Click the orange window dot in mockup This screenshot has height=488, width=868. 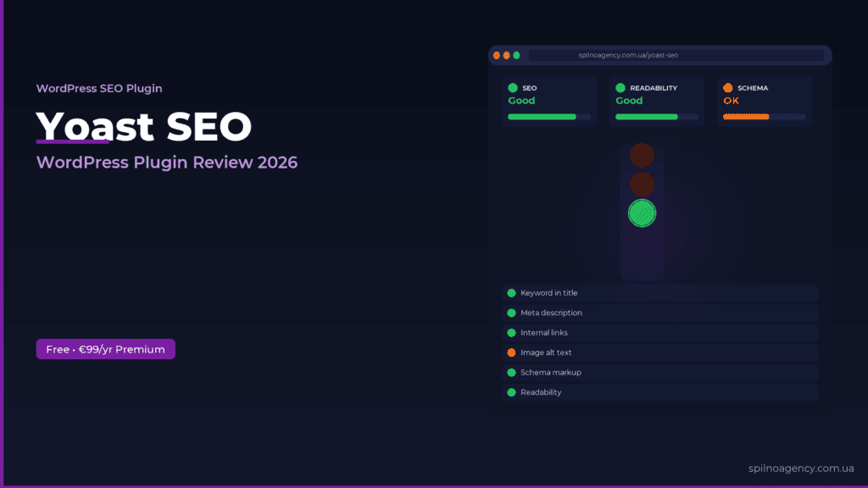point(507,55)
